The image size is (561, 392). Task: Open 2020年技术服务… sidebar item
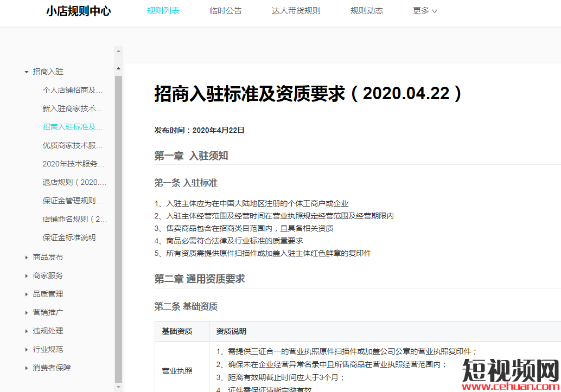click(73, 164)
